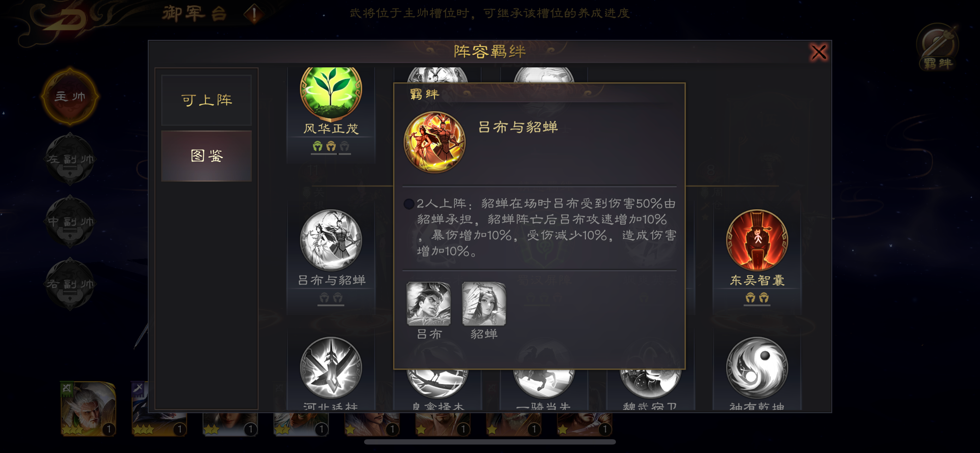Select the locked 左副帅 slot
This screenshot has width=980, height=453.
(69, 159)
